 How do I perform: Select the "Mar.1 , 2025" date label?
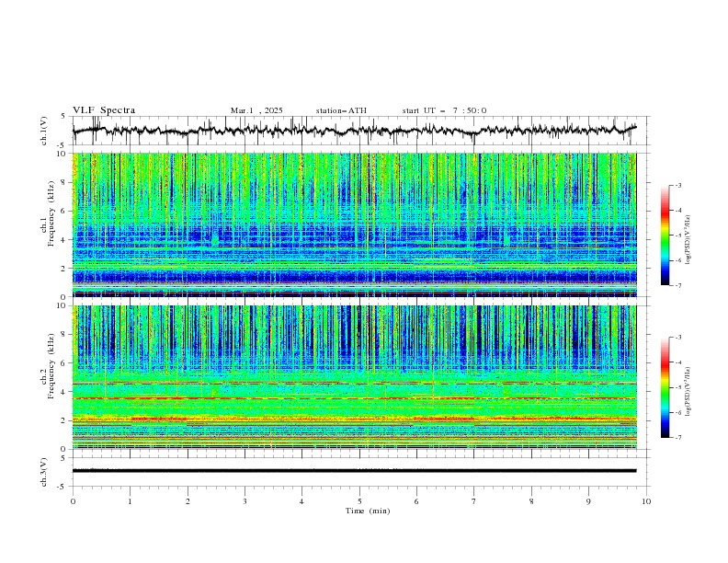(x=256, y=110)
